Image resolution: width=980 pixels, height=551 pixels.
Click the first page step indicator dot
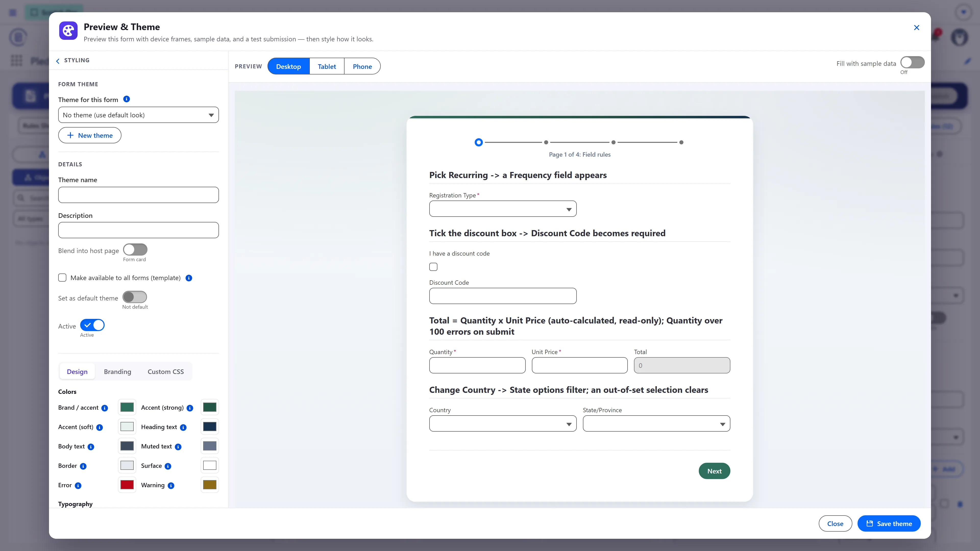tap(479, 142)
